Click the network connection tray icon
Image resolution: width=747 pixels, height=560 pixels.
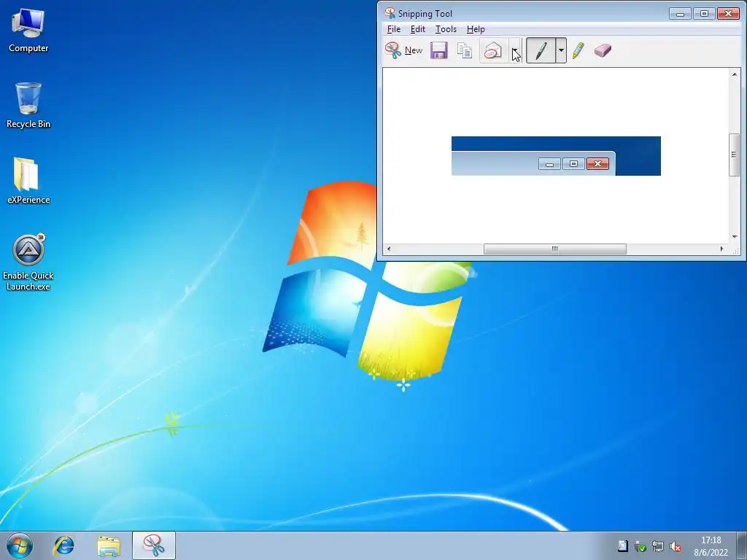point(658,547)
